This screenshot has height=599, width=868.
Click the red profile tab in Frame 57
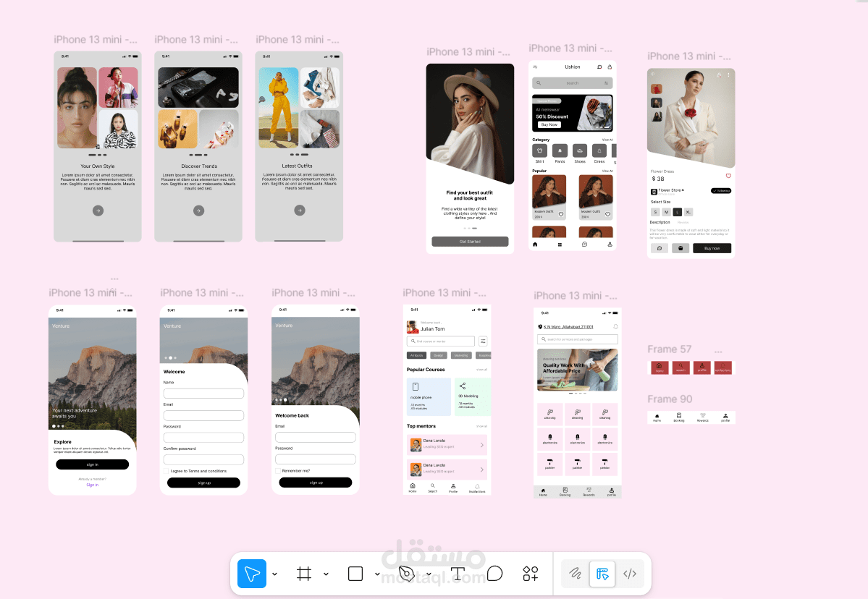tap(701, 368)
